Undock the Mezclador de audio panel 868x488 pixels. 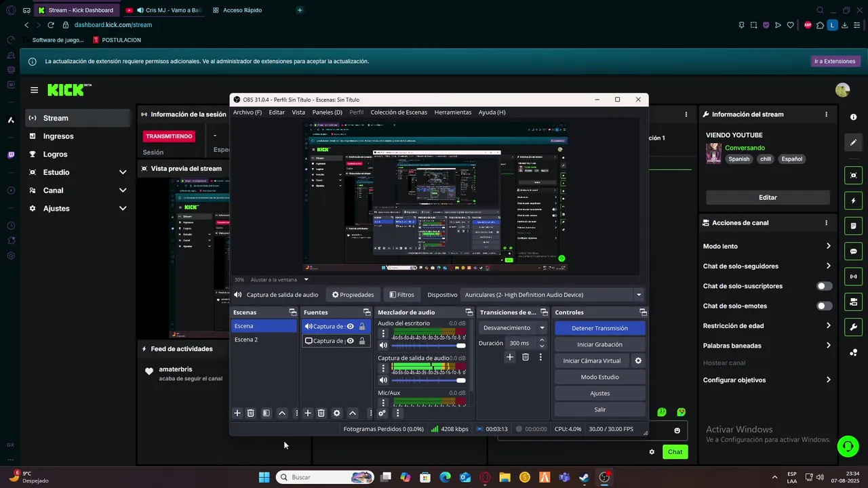click(469, 312)
